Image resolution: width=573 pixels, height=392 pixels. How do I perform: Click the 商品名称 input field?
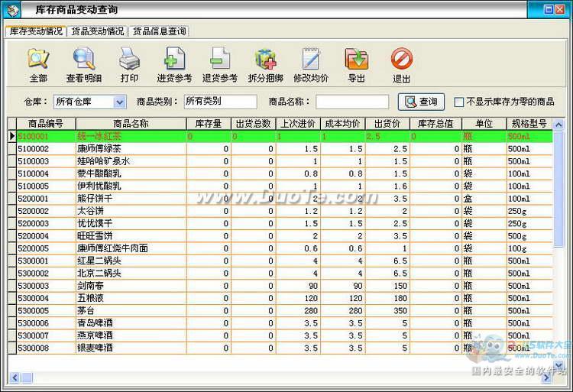(352, 102)
